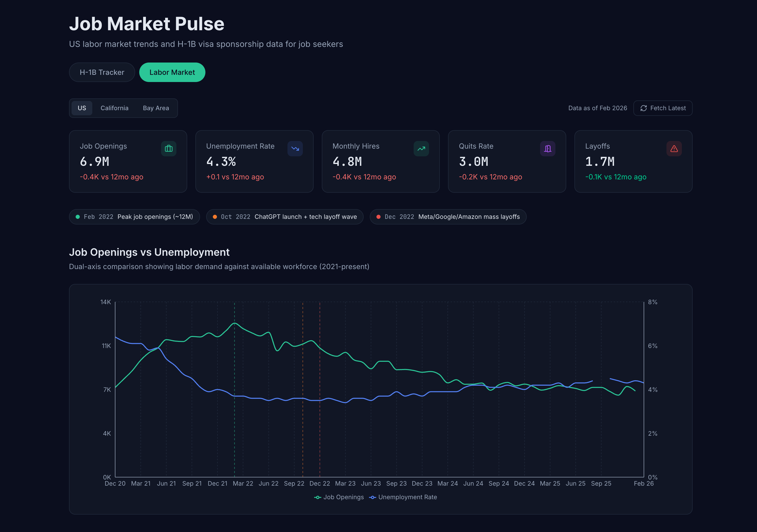The width and height of the screenshot is (757, 532).
Task: Select the US region option
Action: point(82,108)
